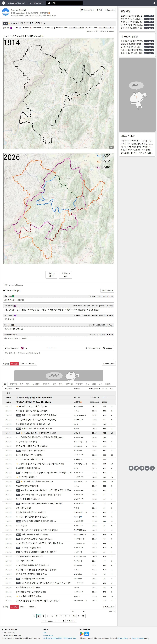Expand the Main Channel menu

pyautogui.click(x=36, y=3)
